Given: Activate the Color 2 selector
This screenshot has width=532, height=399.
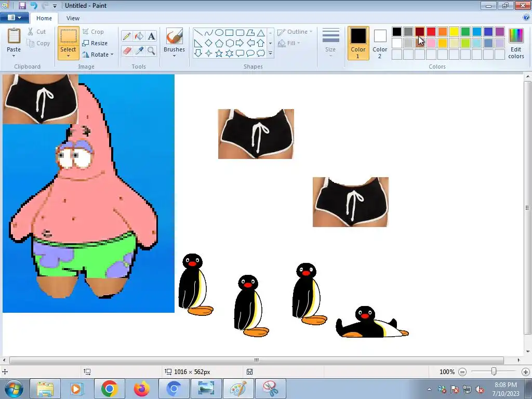Looking at the screenshot, I should click(380, 43).
